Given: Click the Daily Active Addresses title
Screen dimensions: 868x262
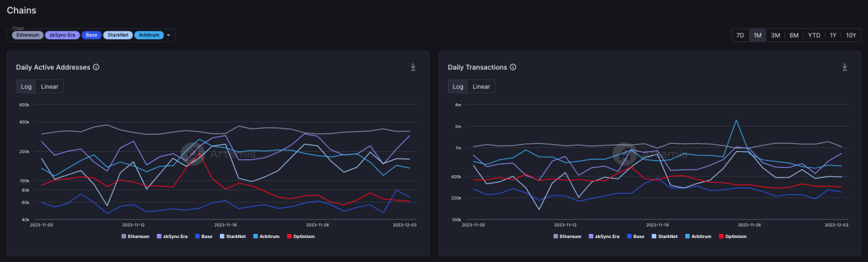Looking at the screenshot, I should (x=53, y=67).
